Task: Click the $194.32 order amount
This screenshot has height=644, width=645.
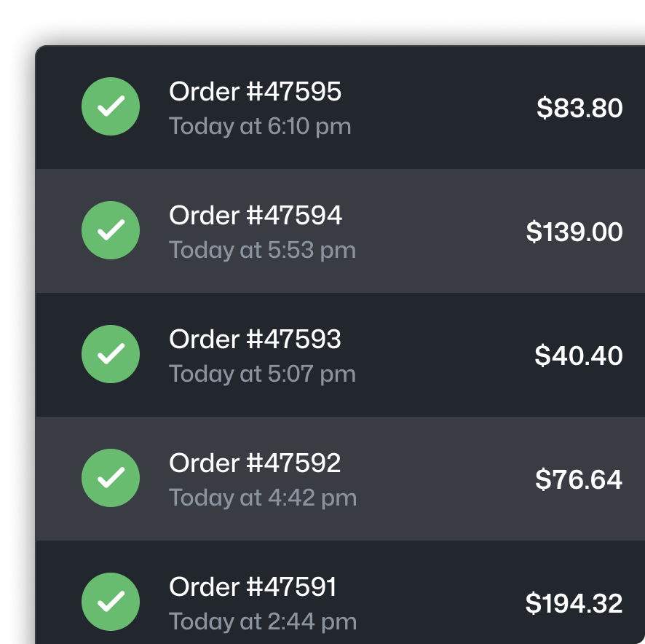Action: point(574,603)
